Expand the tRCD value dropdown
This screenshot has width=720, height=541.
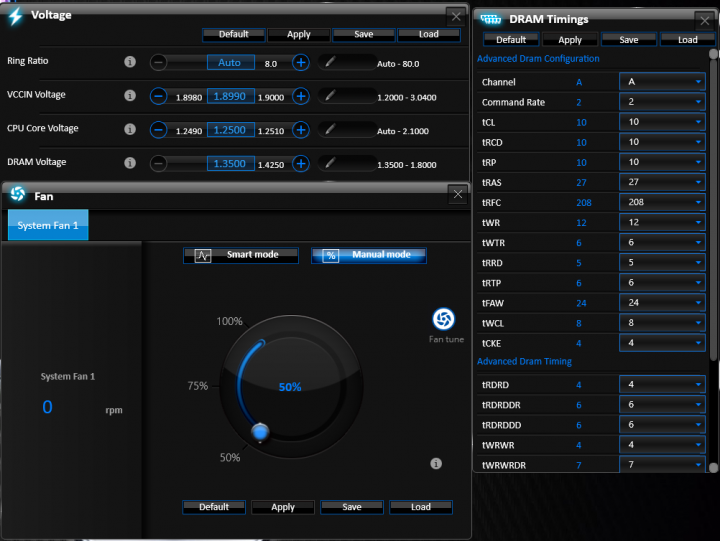point(662,142)
